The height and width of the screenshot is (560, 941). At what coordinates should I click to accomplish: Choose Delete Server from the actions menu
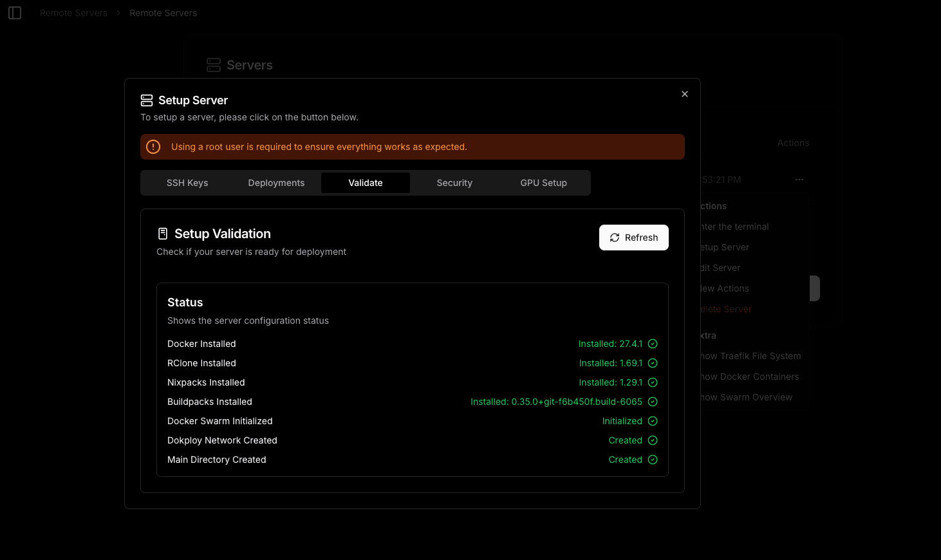coord(726,309)
